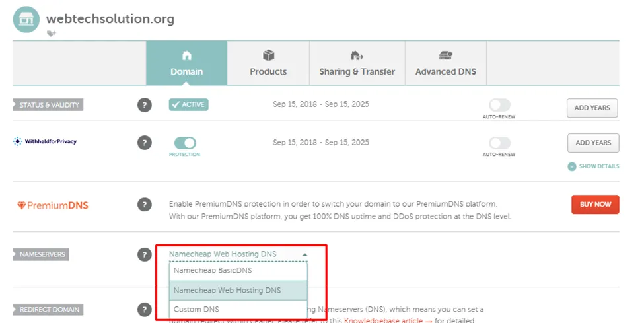Screen dimensions: 644x323
Task: Click the box icon above Products
Action: (x=268, y=55)
